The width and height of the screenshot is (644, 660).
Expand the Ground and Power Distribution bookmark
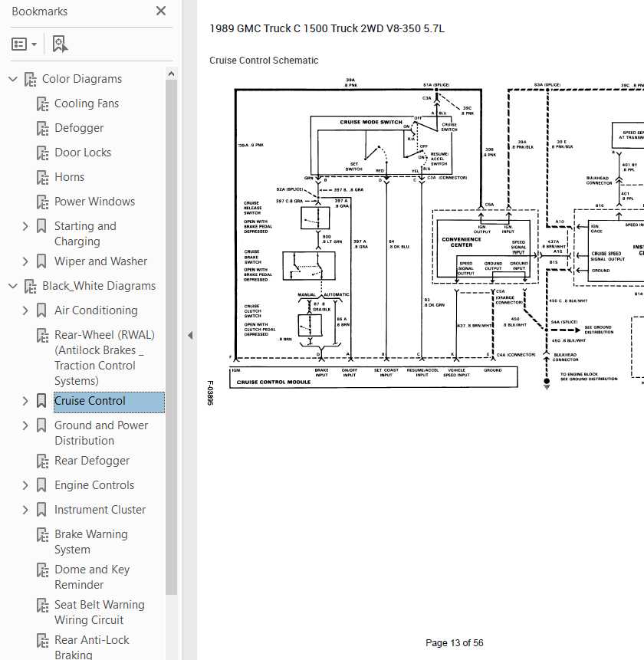[25, 425]
